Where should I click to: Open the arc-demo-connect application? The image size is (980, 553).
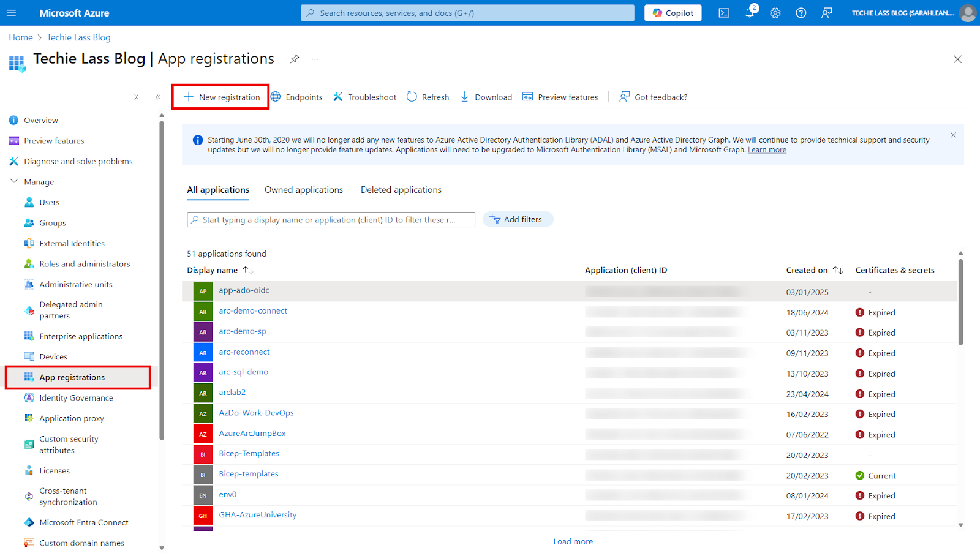(x=253, y=310)
